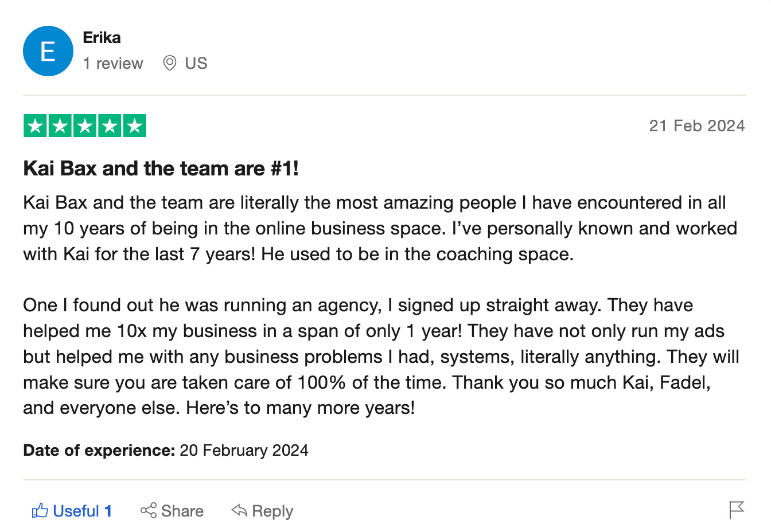Click the "Date of experience" line
The width and height of the screenshot is (771, 532).
[166, 451]
